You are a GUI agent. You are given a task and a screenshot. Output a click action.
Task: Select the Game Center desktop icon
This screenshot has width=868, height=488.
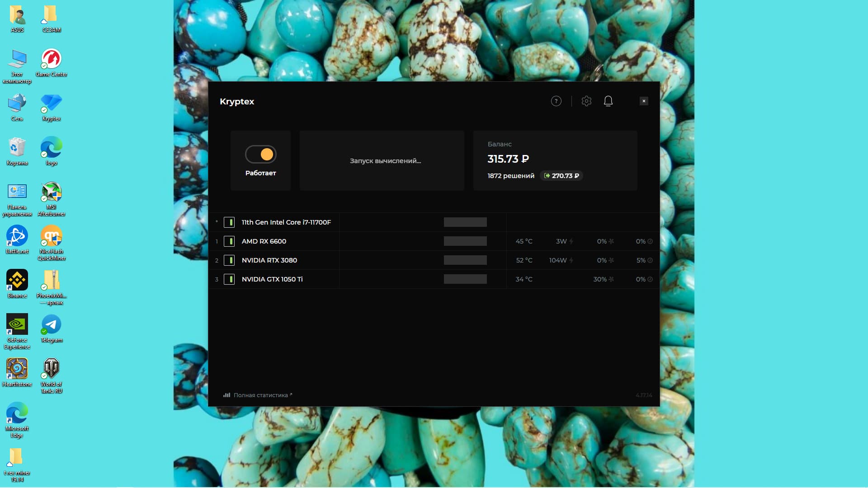(52, 63)
